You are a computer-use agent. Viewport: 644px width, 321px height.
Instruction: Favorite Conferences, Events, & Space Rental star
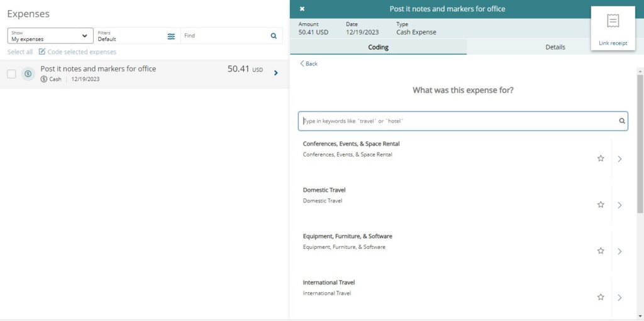[x=601, y=159]
